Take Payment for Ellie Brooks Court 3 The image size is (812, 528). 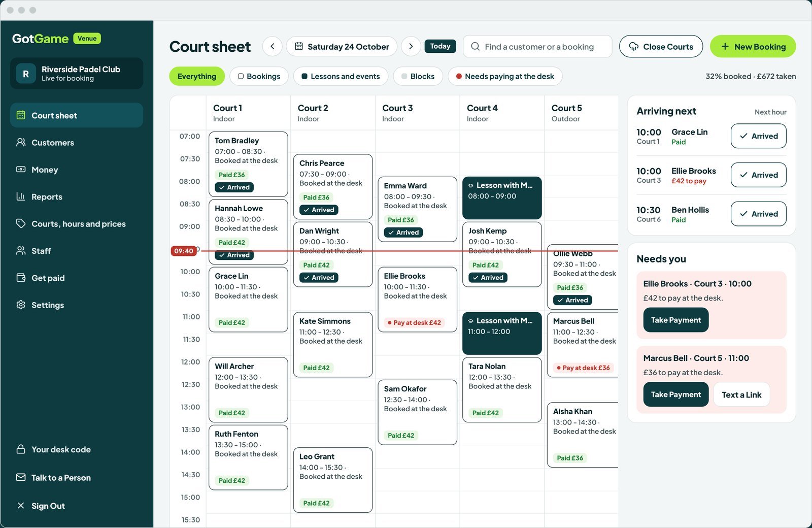pyautogui.click(x=676, y=320)
